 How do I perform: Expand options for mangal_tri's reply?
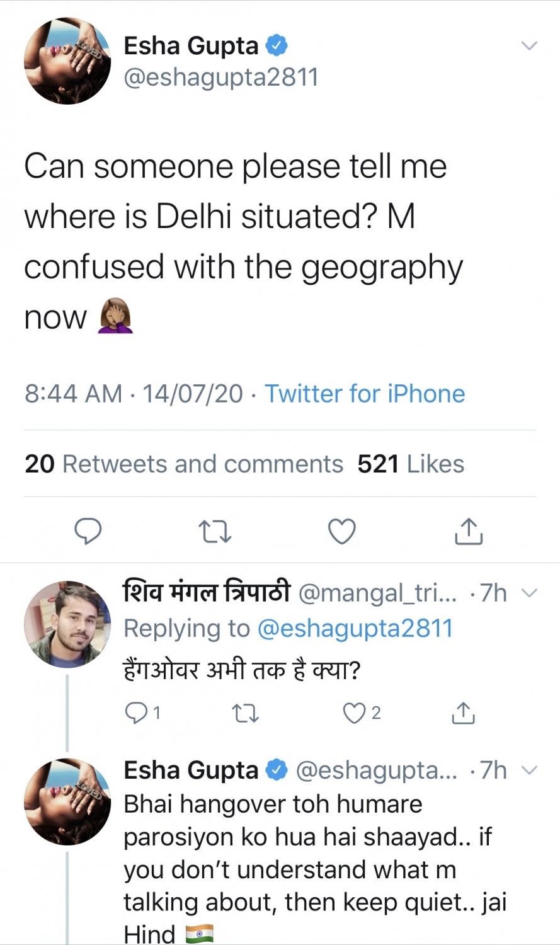coord(529,593)
